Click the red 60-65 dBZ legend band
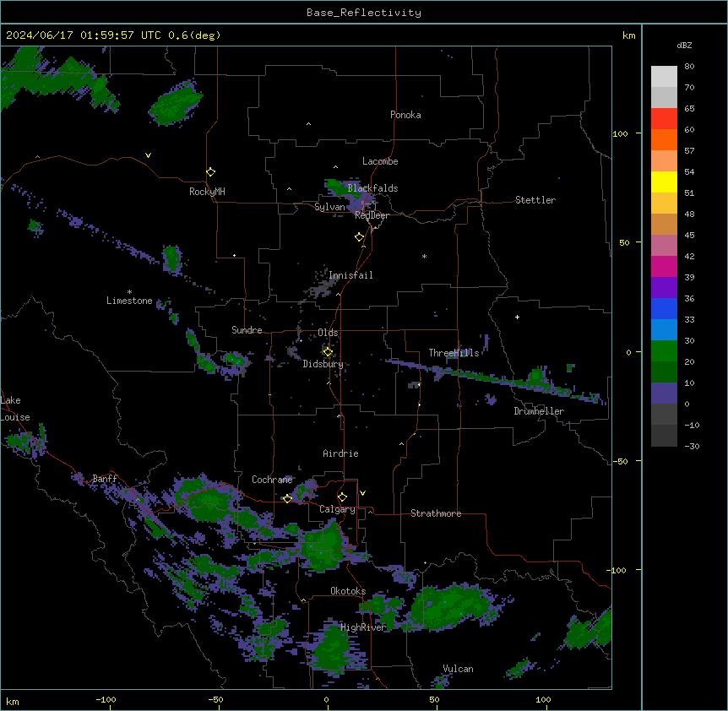The image size is (728, 711). tap(664, 119)
